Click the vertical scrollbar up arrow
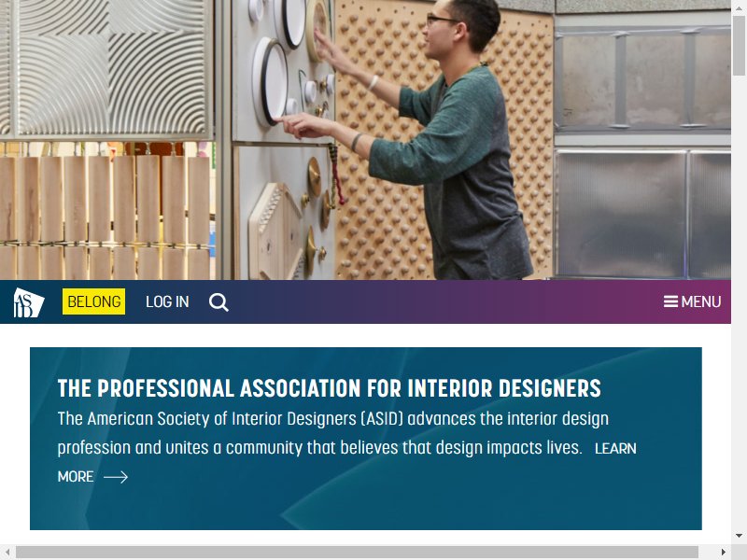This screenshot has width=747, height=560. pyautogui.click(x=739, y=7)
